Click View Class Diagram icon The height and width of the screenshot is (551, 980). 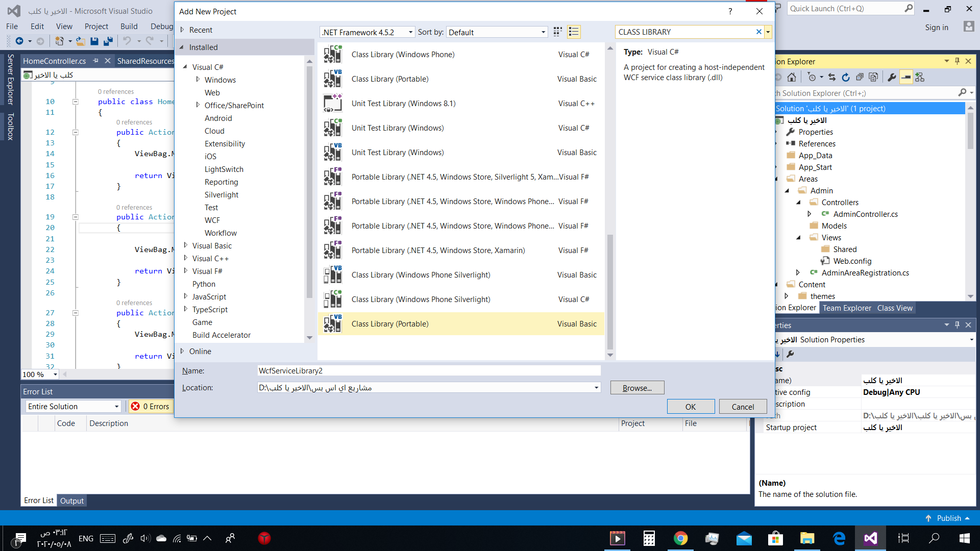click(920, 77)
